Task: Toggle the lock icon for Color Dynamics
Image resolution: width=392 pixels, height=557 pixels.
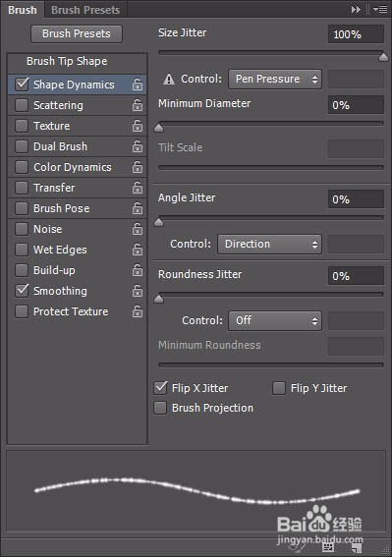Action: 138,167
